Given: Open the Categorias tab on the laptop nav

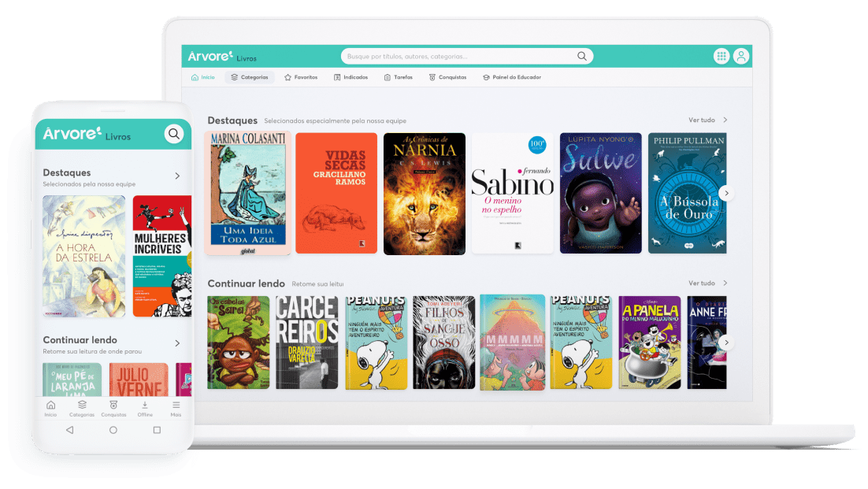Looking at the screenshot, I should pos(249,77).
